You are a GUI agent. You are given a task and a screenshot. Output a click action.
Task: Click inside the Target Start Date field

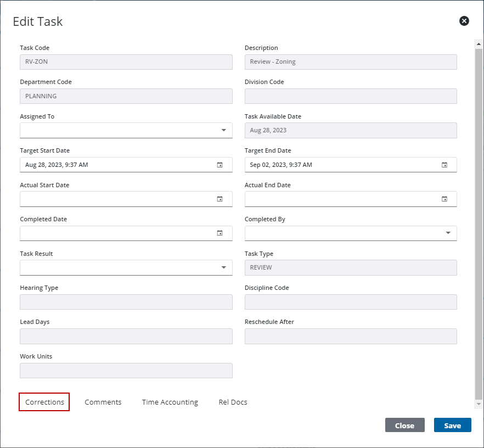tap(110, 165)
